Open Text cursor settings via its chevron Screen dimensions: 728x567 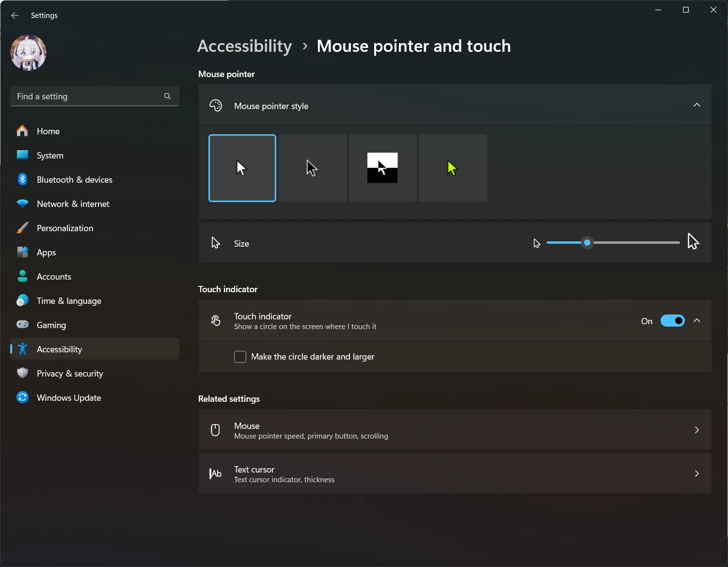[x=697, y=473]
